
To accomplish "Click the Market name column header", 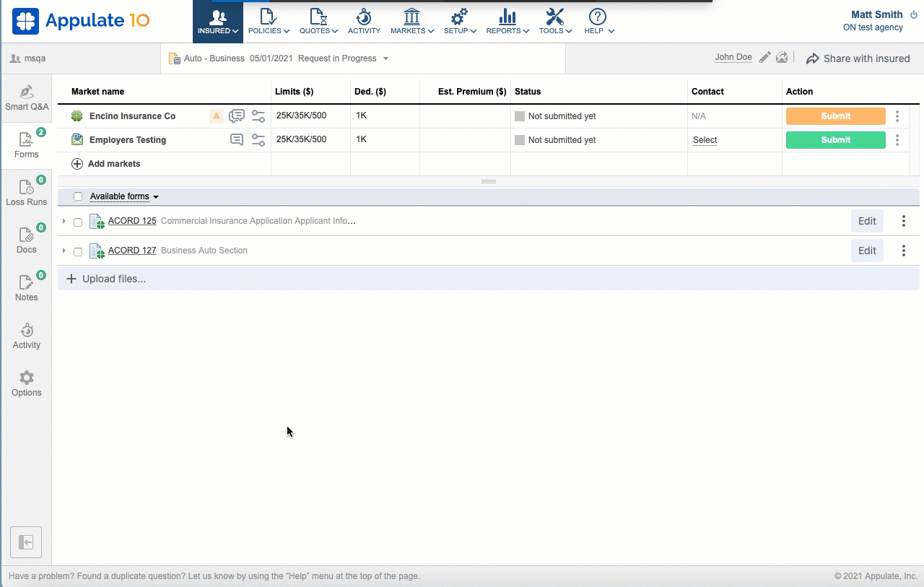I will 97,92.
